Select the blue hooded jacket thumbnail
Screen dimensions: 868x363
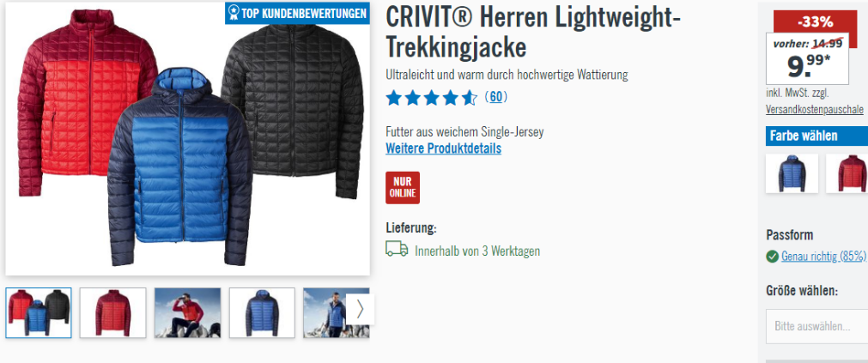262,312
